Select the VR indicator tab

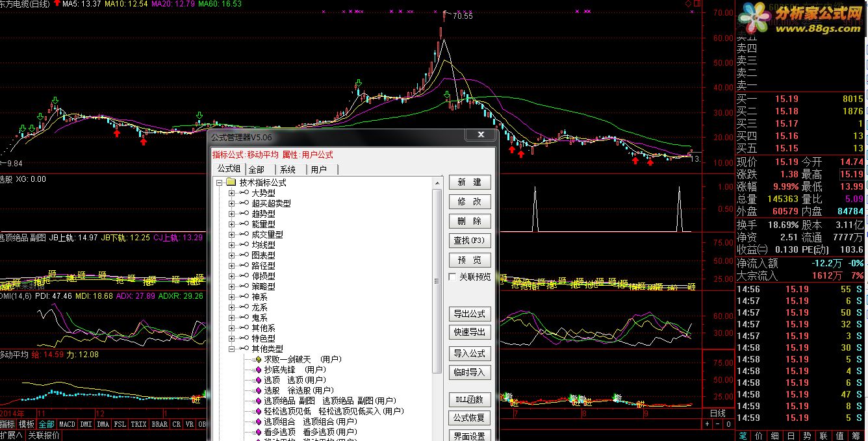(190, 424)
